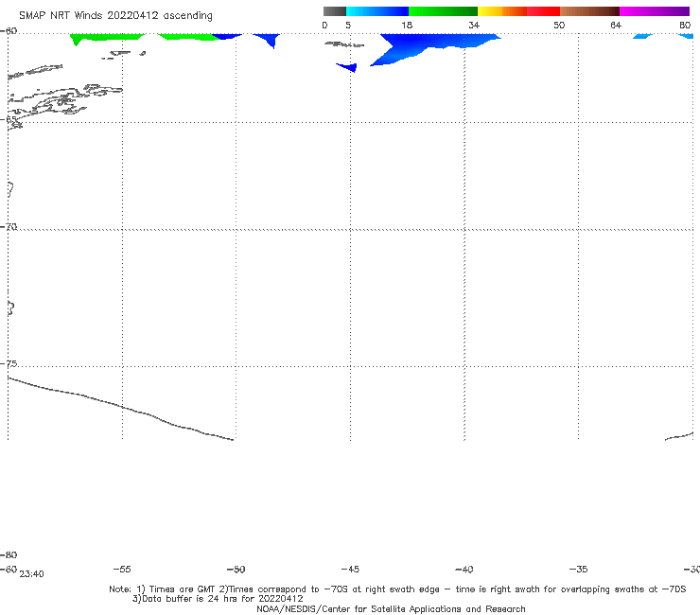Click the "-35" longitude axis label
Viewport: 700px width, 615px height.
click(579, 569)
